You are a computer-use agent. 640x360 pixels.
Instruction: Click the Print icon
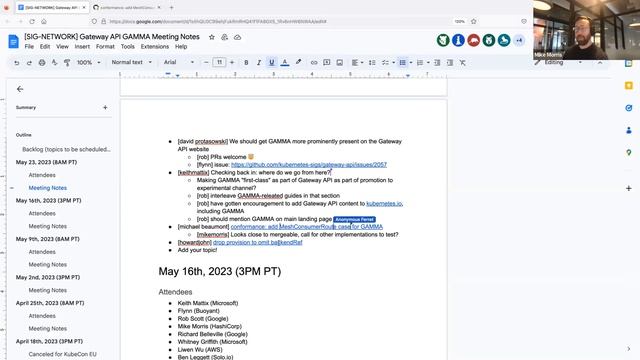[42, 63]
